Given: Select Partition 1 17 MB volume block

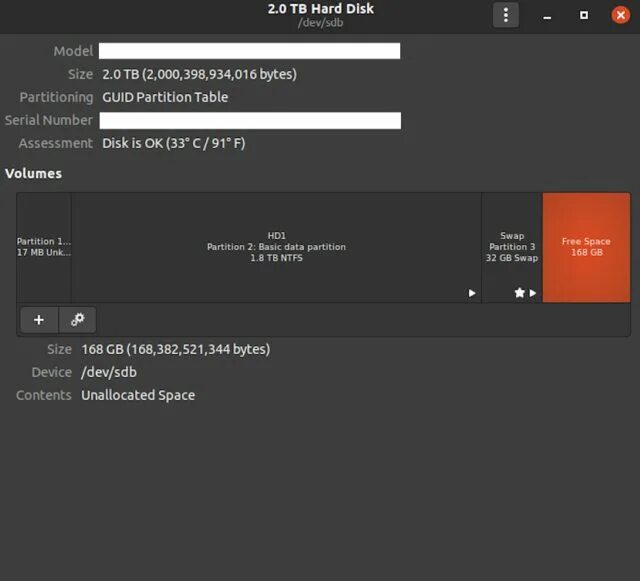Looking at the screenshot, I should pos(44,247).
